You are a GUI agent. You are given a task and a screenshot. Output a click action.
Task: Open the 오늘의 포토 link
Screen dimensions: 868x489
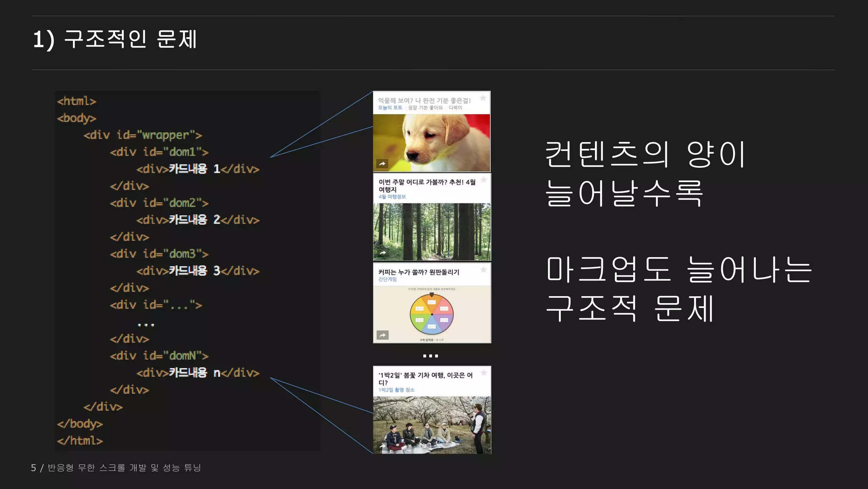pyautogui.click(x=390, y=108)
